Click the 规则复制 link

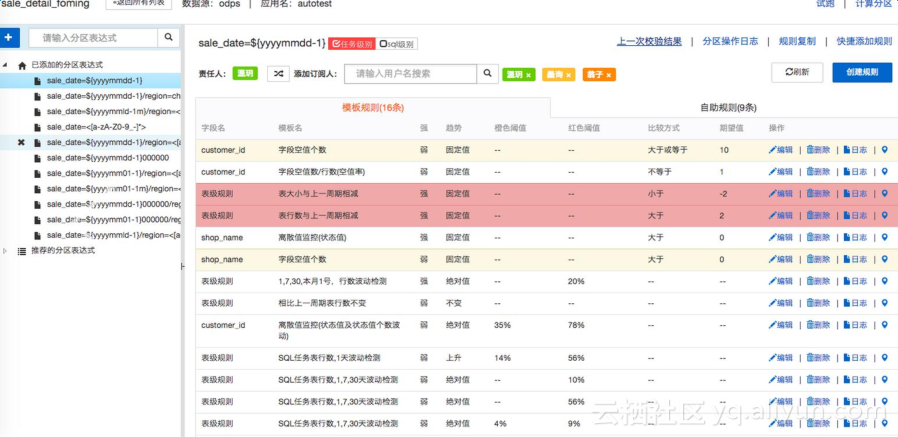[x=797, y=41]
